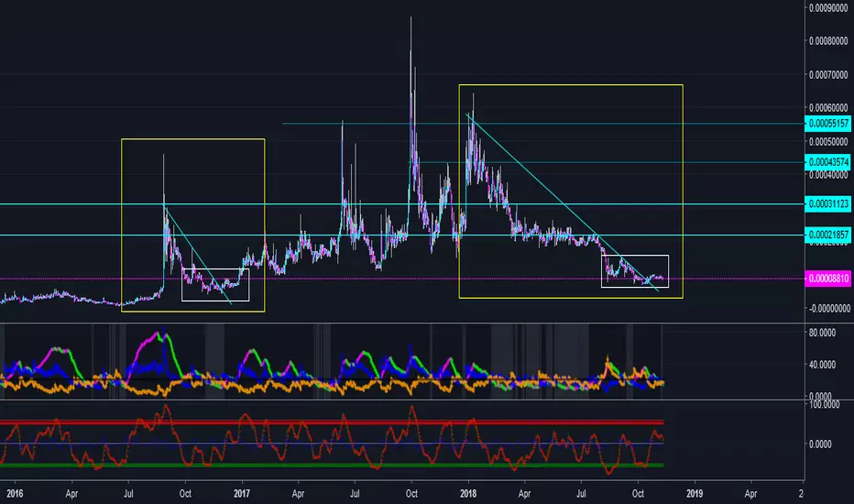Click the magenta 0.00008810 current price label
Screen dimensions: 854x504
coord(827,279)
